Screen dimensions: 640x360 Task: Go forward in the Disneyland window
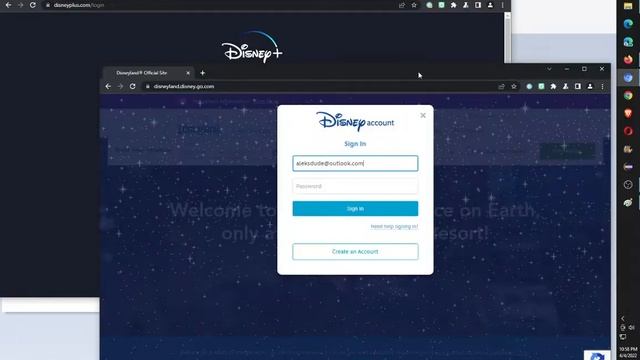coord(120,87)
